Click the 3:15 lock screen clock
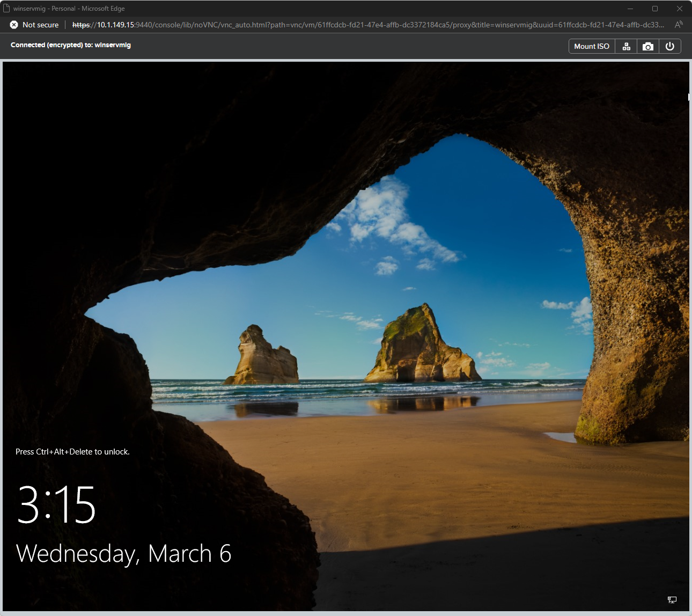The height and width of the screenshot is (616, 692). [56, 505]
